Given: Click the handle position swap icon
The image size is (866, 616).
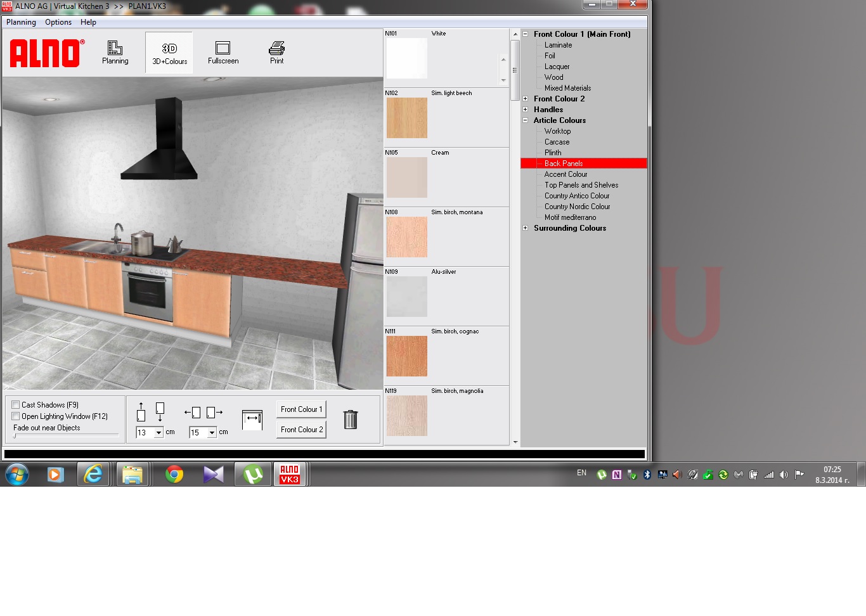Looking at the screenshot, I should point(252,419).
